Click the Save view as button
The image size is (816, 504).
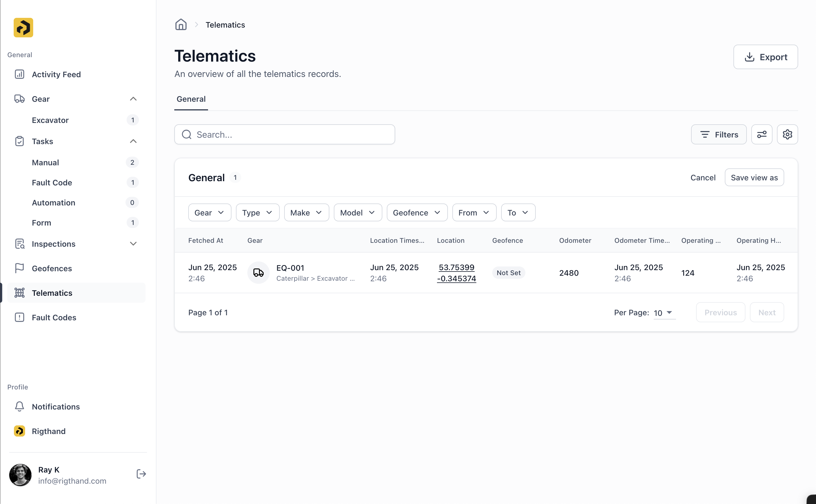[754, 177]
